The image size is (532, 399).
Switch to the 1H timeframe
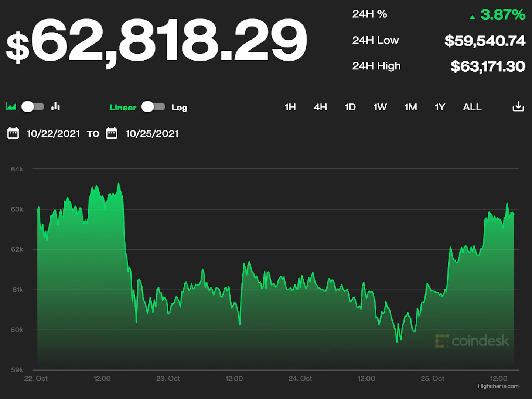pyautogui.click(x=290, y=107)
